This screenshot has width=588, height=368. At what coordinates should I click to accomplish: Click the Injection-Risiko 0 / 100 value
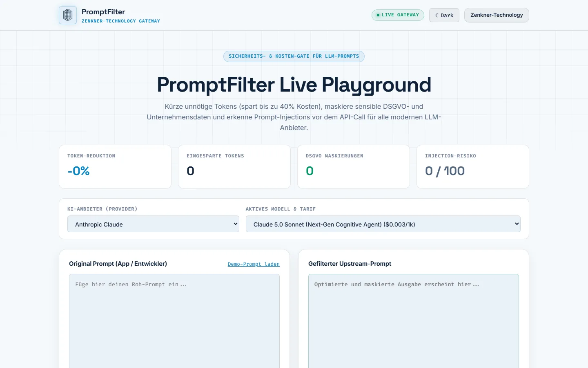pyautogui.click(x=445, y=171)
